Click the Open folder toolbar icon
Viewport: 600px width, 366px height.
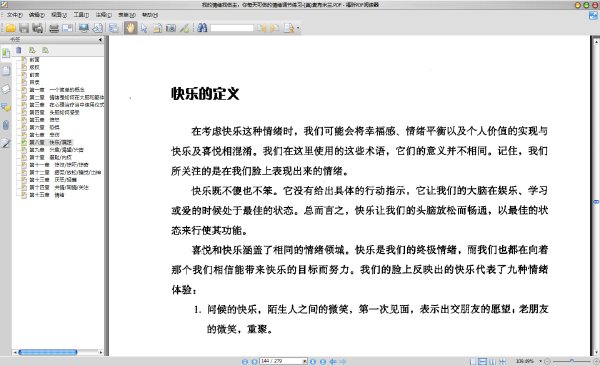[x=10, y=28]
